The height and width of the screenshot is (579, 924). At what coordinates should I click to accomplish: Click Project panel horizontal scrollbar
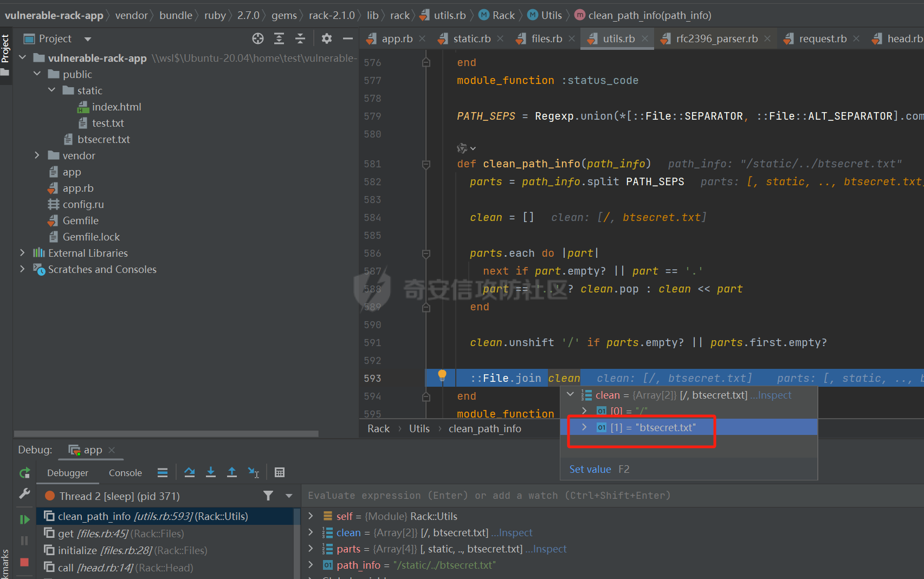(x=166, y=433)
